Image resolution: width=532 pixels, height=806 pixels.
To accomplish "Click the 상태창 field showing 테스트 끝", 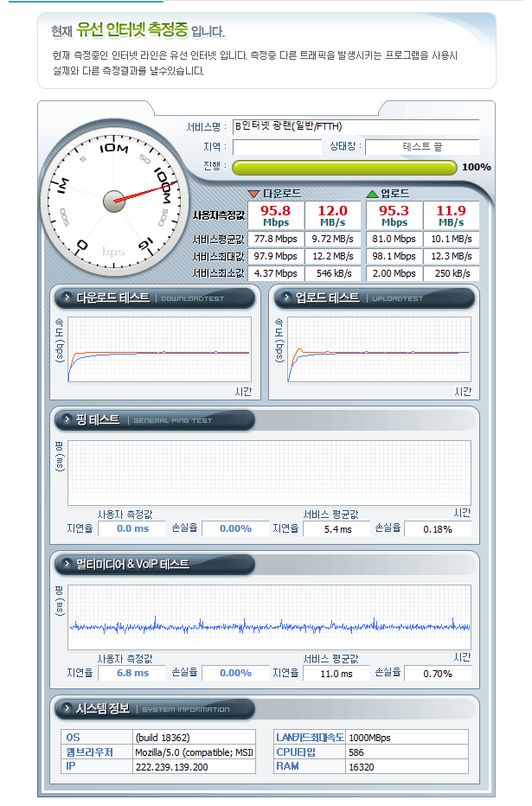I will click(421, 147).
